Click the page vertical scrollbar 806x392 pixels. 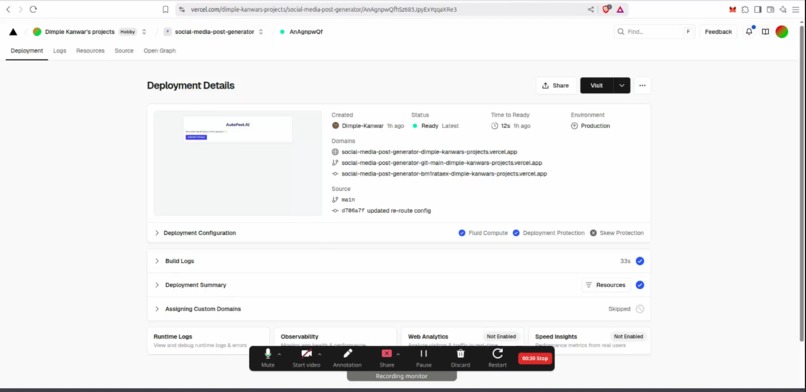802,182
